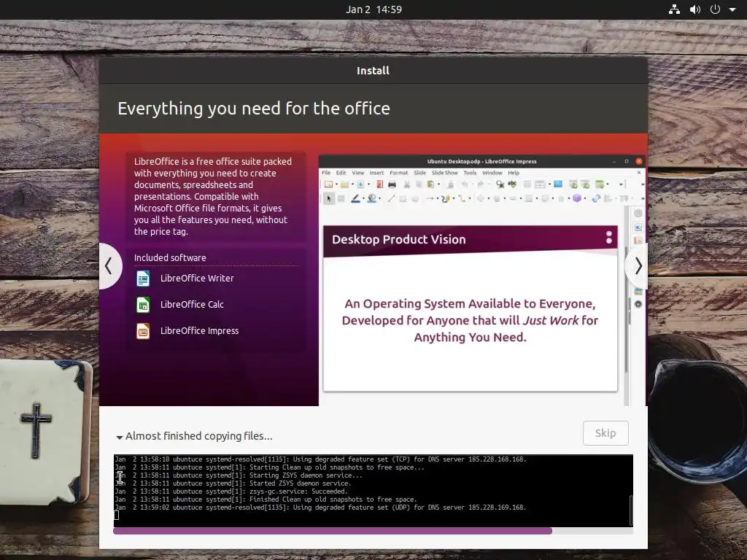
Task: Click the Export as PDF icon in Impress toolbar
Action: [x=379, y=184]
